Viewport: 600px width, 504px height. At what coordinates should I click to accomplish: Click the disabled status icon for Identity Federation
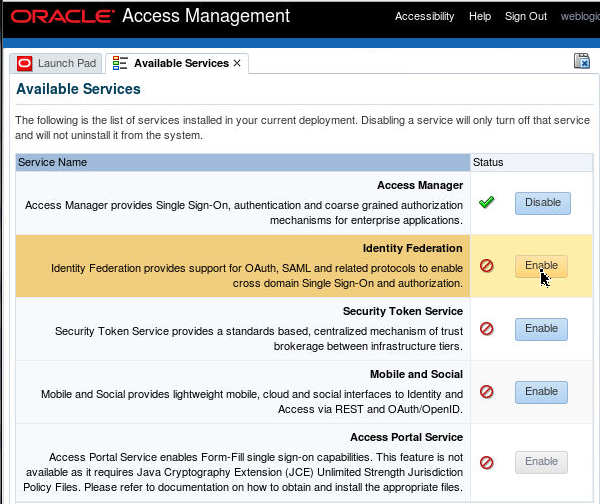point(487,266)
